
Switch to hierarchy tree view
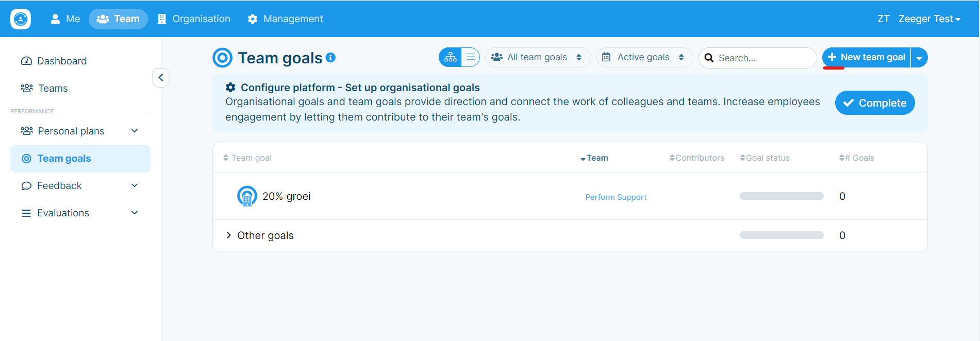pos(450,57)
